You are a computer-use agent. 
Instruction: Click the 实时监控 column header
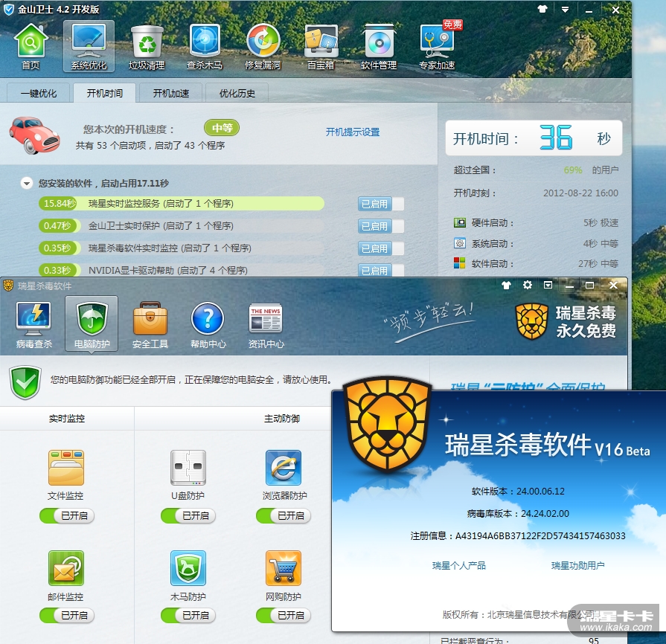tap(67, 419)
